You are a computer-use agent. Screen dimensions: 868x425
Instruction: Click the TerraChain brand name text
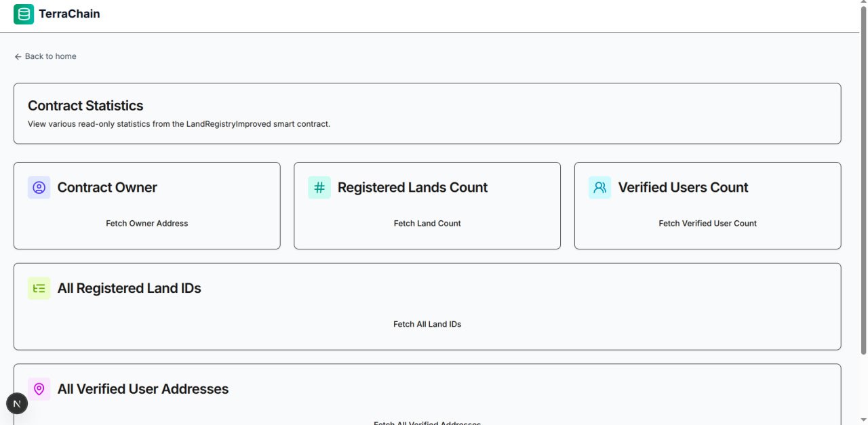(71, 14)
